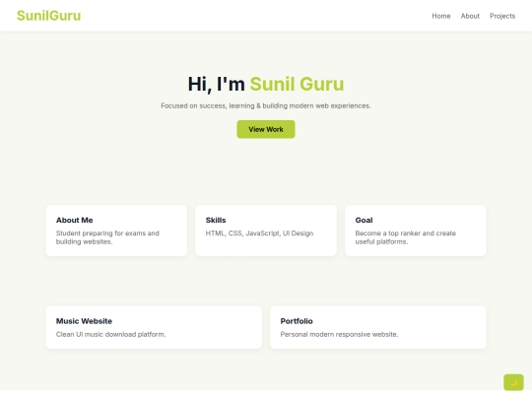
Task: Select the About Me card
Action: (x=116, y=231)
